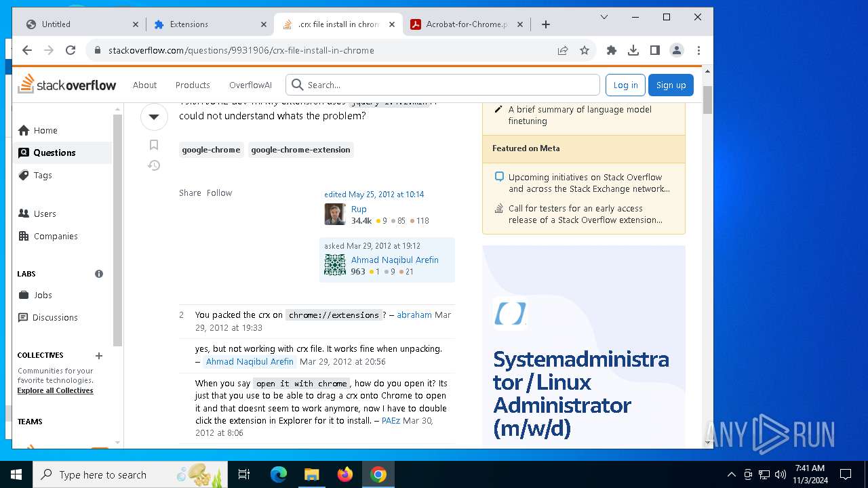The height and width of the screenshot is (488, 868).
Task: Click the google-chrome tag
Action: (x=211, y=150)
